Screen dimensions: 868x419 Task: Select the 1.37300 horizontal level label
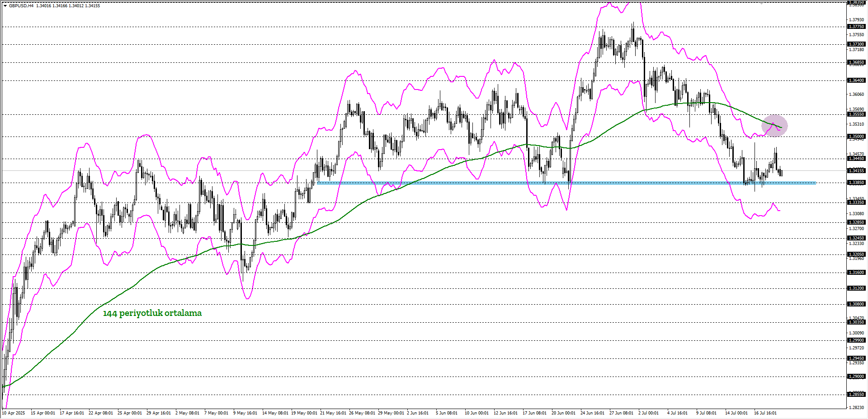tap(856, 44)
